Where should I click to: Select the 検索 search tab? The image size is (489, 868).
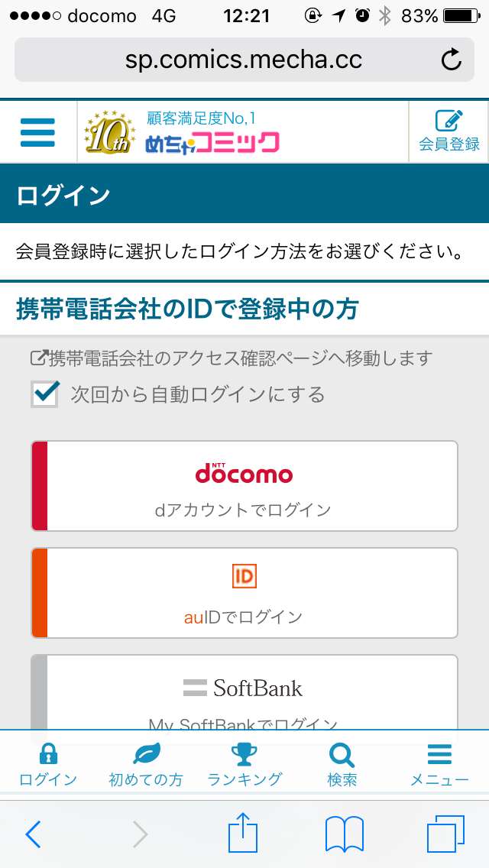(x=342, y=764)
